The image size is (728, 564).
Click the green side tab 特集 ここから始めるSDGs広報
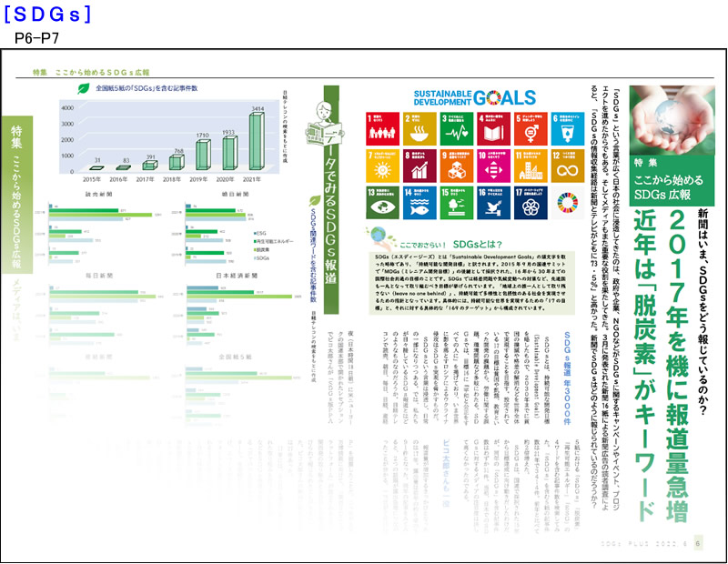[16, 195]
